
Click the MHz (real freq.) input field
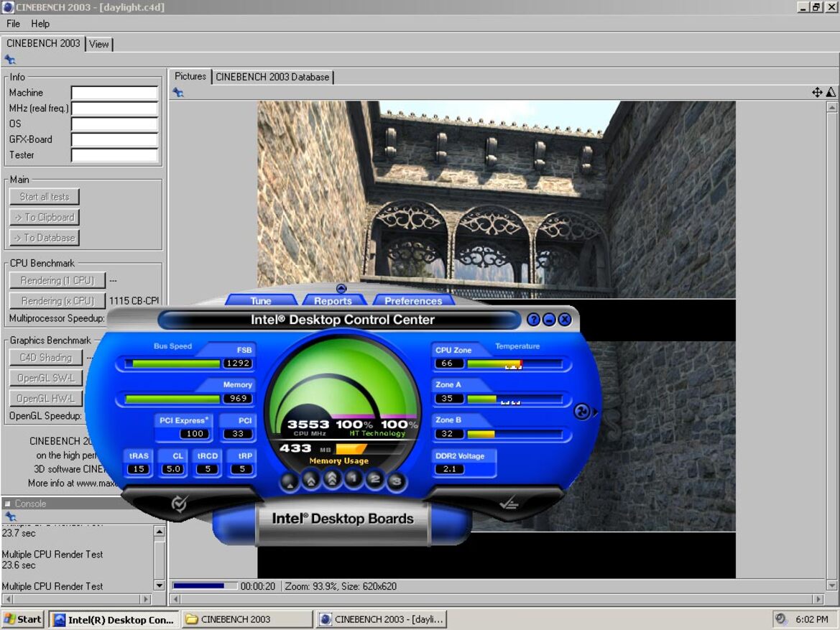tap(115, 108)
